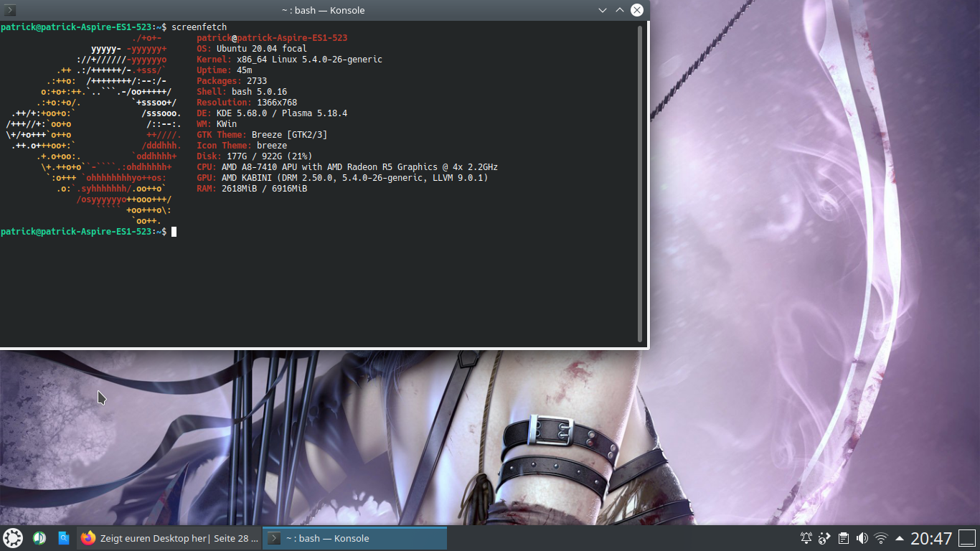Open the blue file search launcher icon

click(63, 538)
